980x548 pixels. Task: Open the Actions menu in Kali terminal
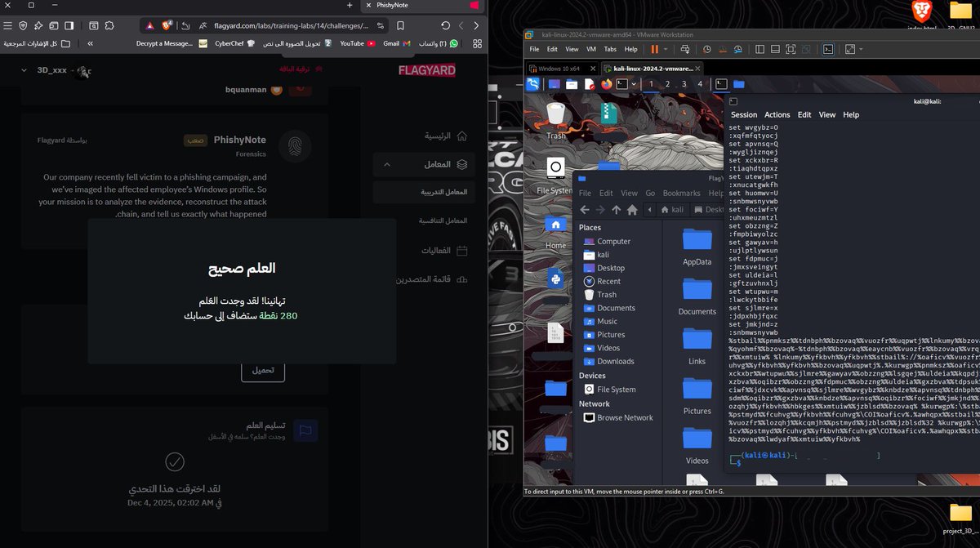click(x=777, y=114)
